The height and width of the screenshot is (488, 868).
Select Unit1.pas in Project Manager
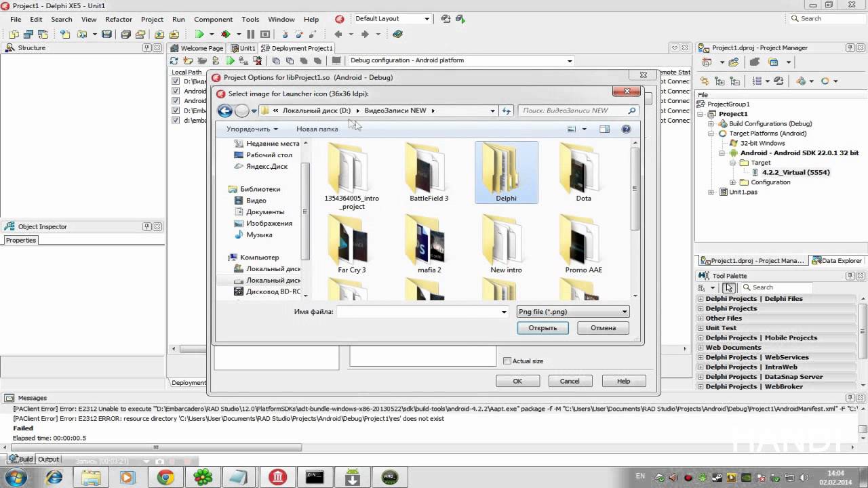click(743, 192)
